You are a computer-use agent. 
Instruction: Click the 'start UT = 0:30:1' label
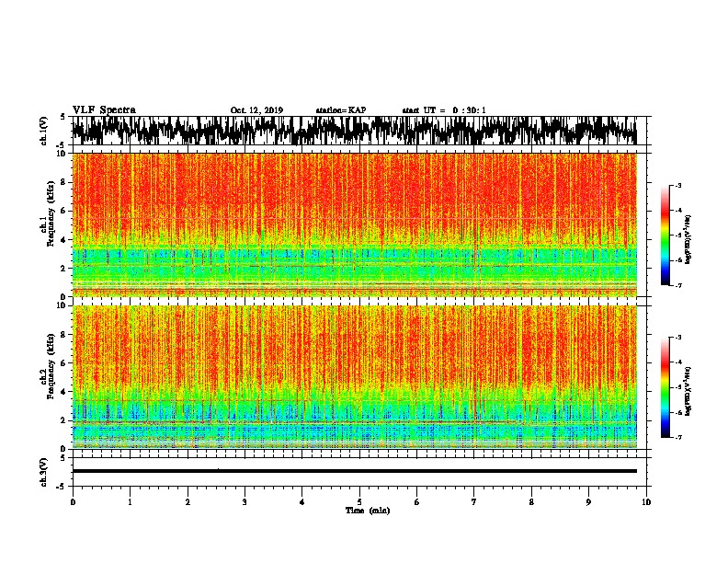pos(444,110)
